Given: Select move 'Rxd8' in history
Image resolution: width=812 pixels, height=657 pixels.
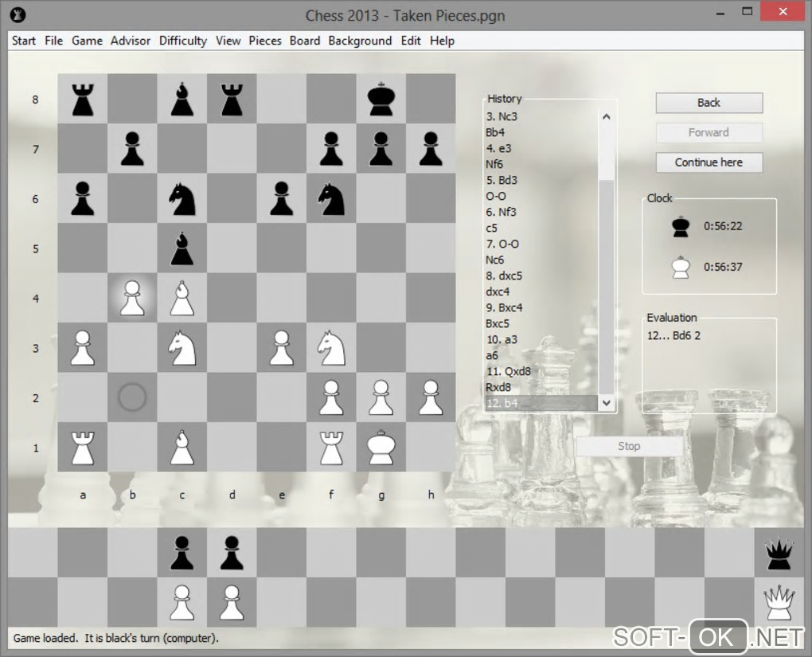Looking at the screenshot, I should coord(498,387).
